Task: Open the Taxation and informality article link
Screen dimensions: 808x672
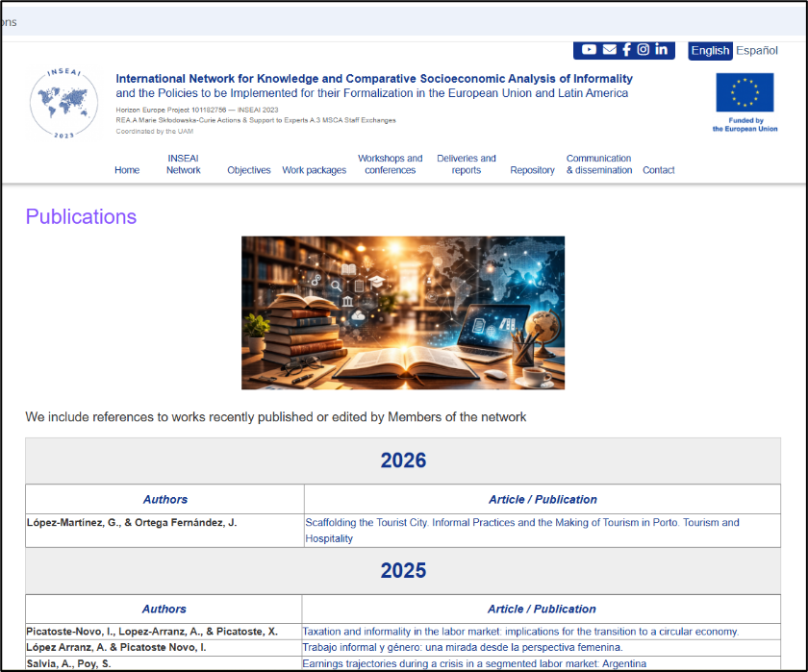Action: click(520, 632)
